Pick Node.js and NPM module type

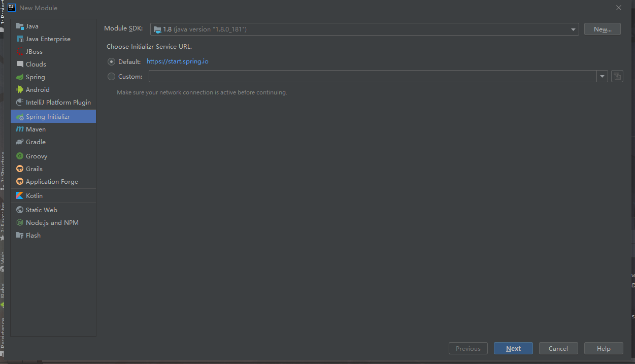point(53,222)
